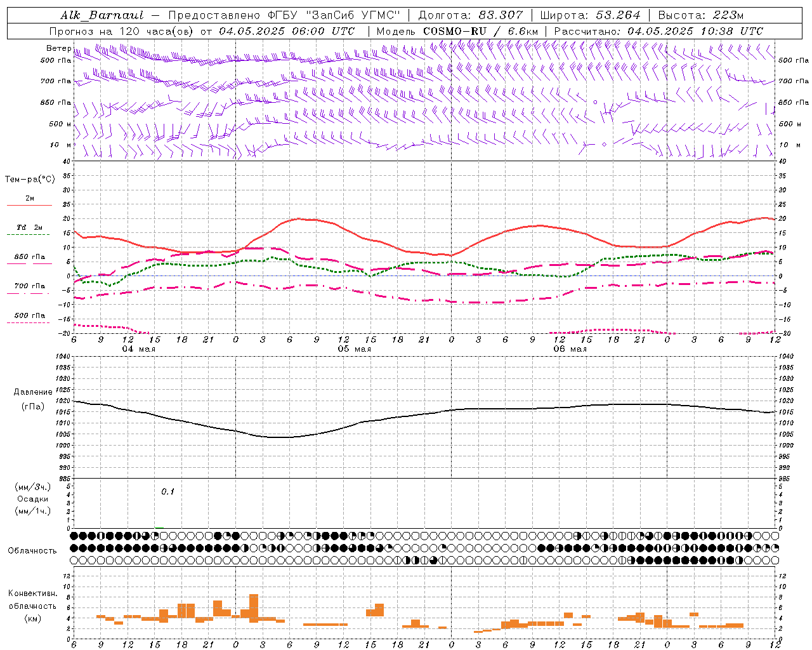Click the 'Тем-ра(°C)' temperature panel label
Viewport: 812px width, 650px height.
point(30,180)
